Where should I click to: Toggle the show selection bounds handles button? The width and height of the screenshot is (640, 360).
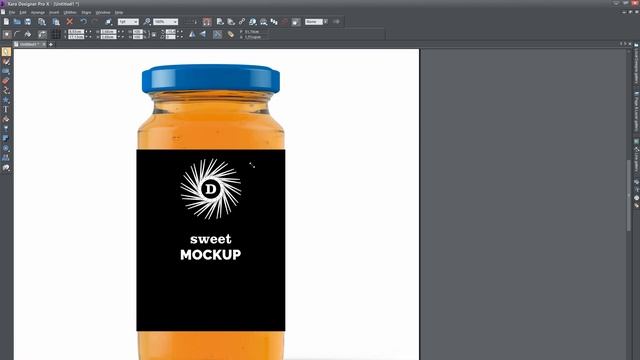click(x=7, y=35)
